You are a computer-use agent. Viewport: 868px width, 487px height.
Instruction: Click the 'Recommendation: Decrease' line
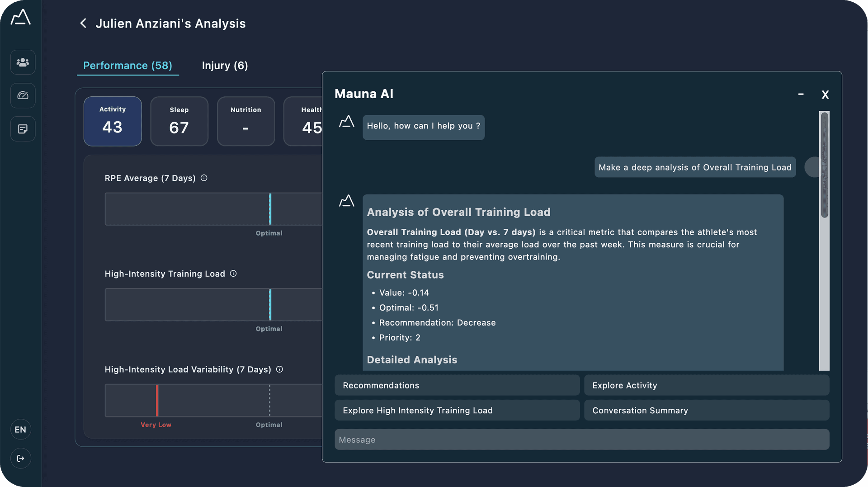437,322
